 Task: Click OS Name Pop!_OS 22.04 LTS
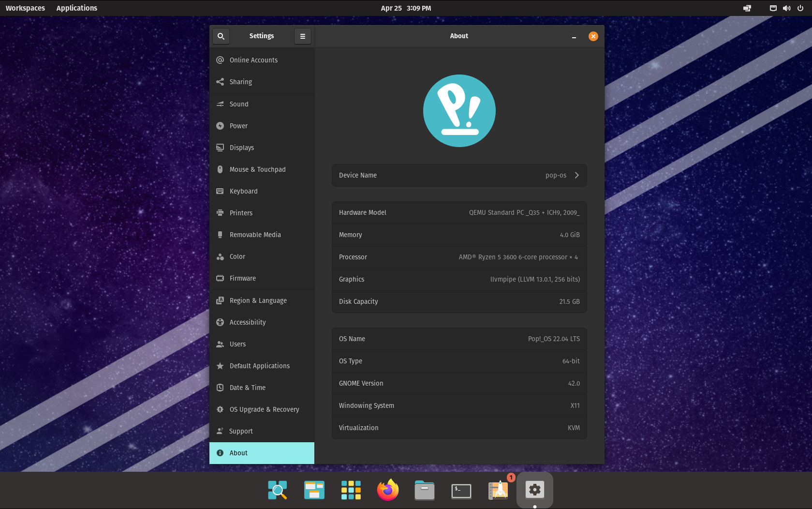click(554, 339)
